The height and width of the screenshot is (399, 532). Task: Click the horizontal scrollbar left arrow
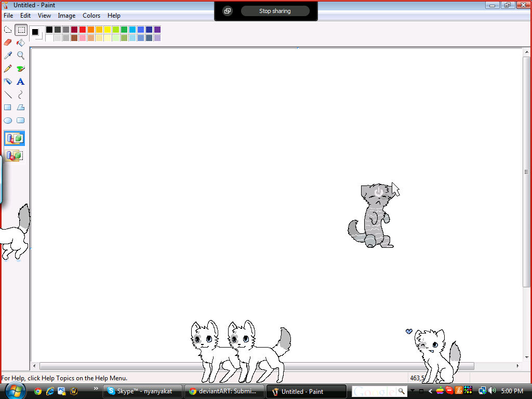click(x=34, y=366)
